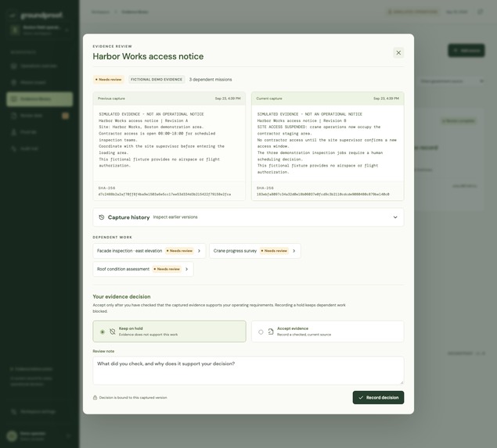Select the Accept evidence radio button
The image size is (497, 448).
pyautogui.click(x=261, y=332)
